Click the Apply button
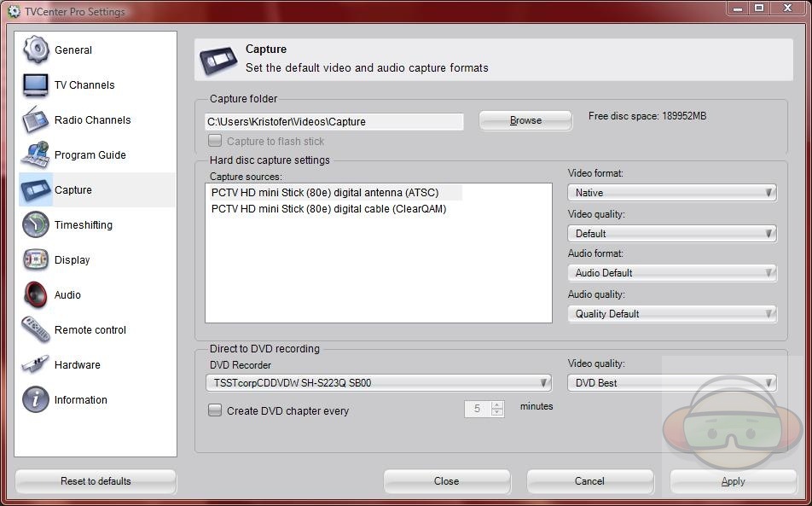Image resolution: width=812 pixels, height=506 pixels. 733,481
